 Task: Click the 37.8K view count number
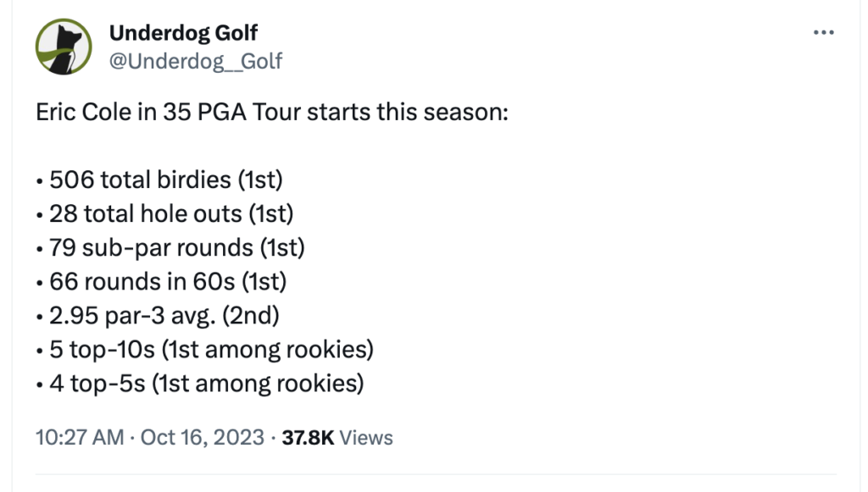coord(308,438)
